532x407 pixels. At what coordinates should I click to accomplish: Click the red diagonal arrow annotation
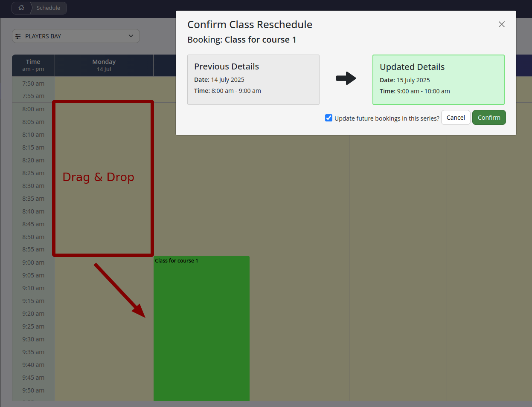click(x=120, y=291)
